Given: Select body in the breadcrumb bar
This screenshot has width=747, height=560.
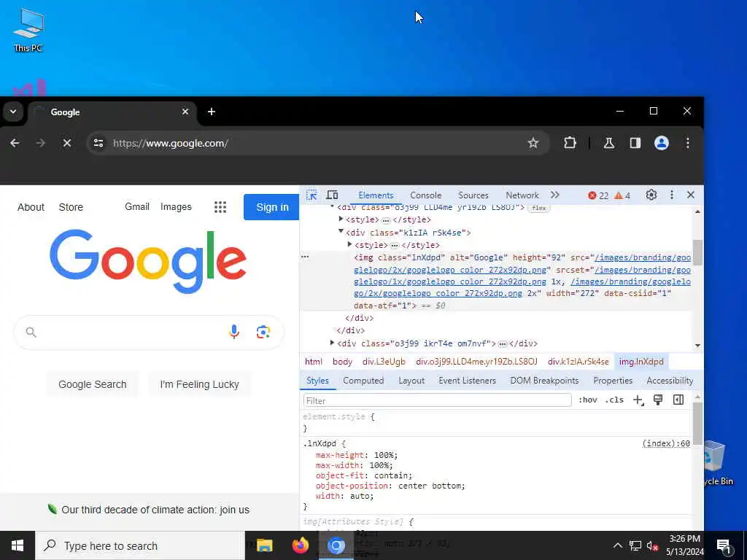Looking at the screenshot, I should click(343, 362).
